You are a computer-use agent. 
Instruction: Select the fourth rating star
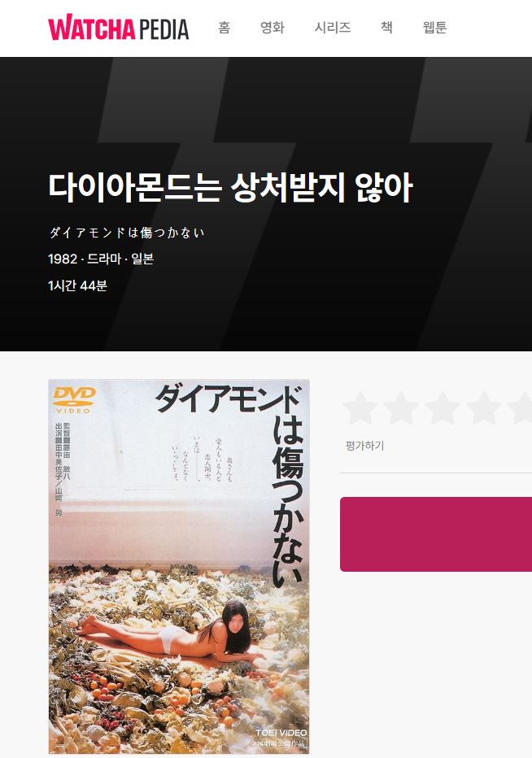484,408
